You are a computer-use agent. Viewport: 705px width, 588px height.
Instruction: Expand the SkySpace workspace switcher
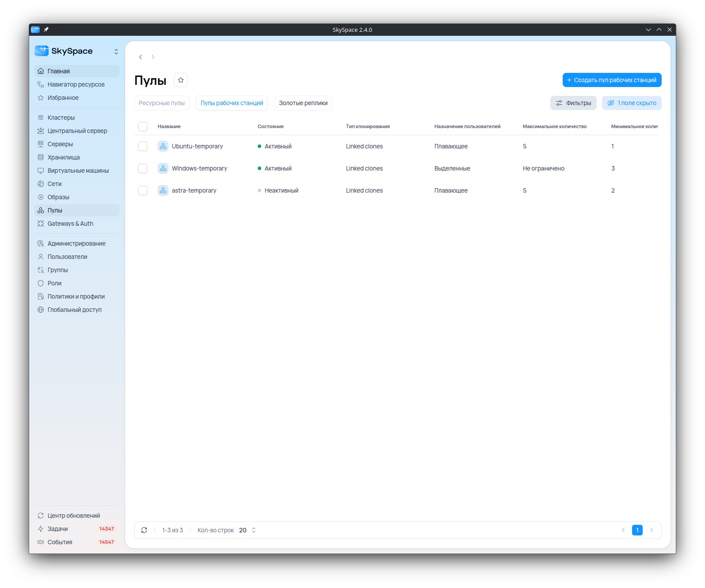point(116,51)
